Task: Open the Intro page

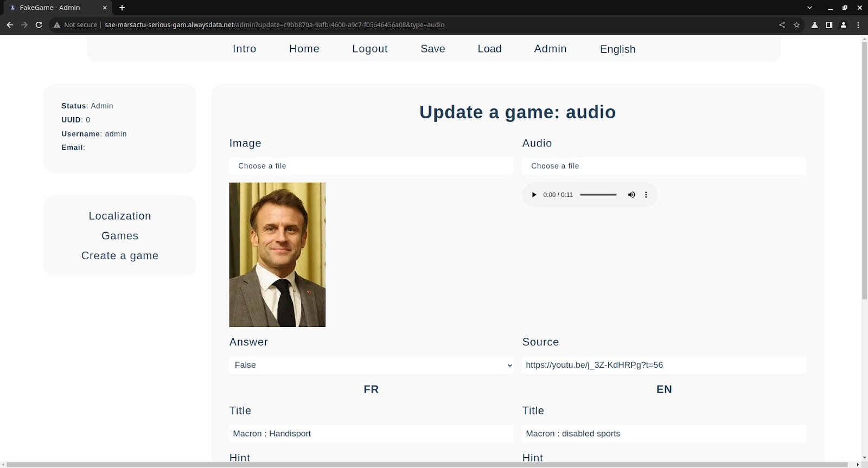Action: 244,49
